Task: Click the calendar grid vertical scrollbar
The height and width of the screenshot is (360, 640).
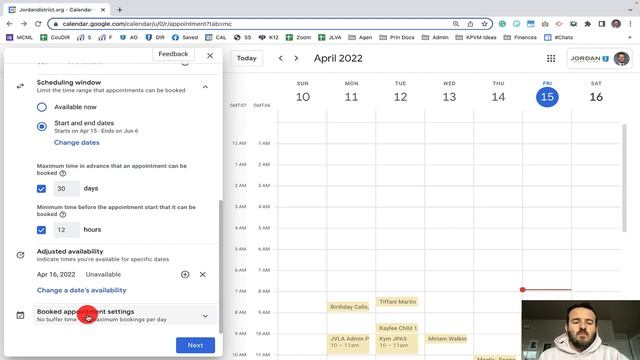Action: (624, 178)
